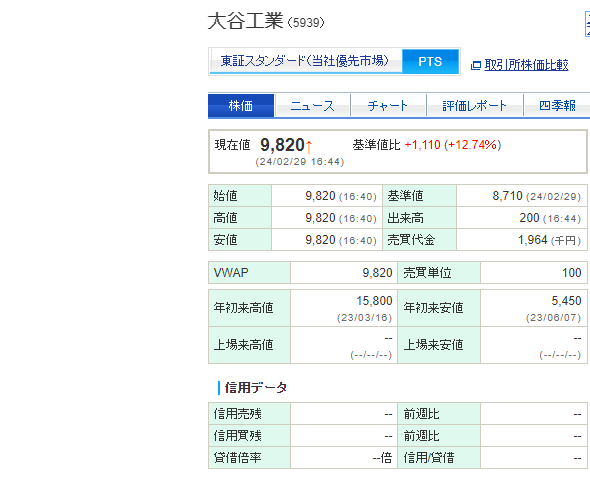Open the 取引所株価比較 link
The image size is (590, 503).
[526, 65]
